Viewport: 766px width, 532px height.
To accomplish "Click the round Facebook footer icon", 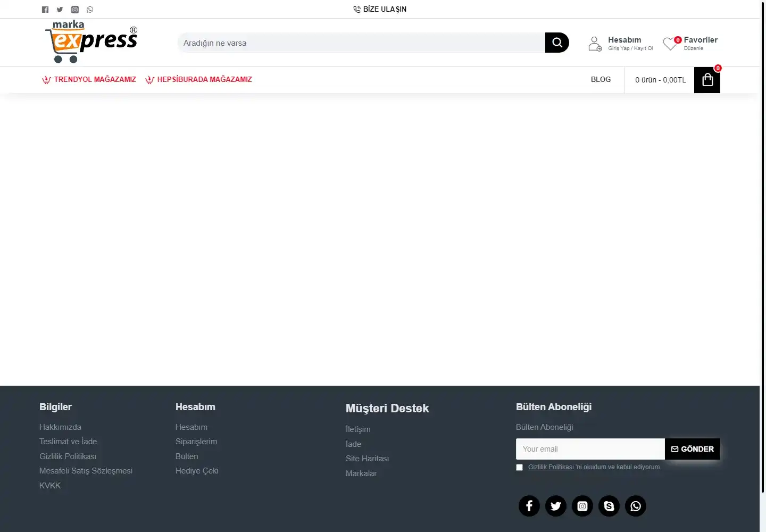I will pos(529,506).
